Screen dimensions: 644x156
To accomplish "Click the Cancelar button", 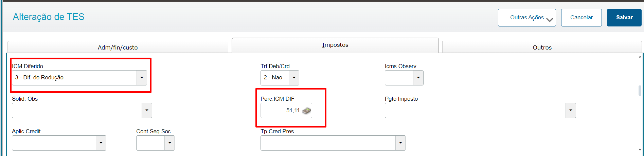I will [x=582, y=18].
